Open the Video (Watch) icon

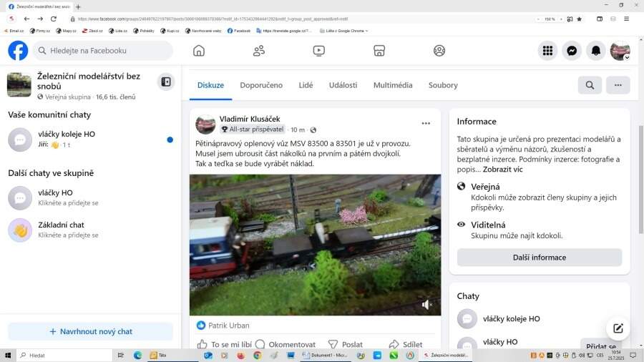tap(318, 51)
